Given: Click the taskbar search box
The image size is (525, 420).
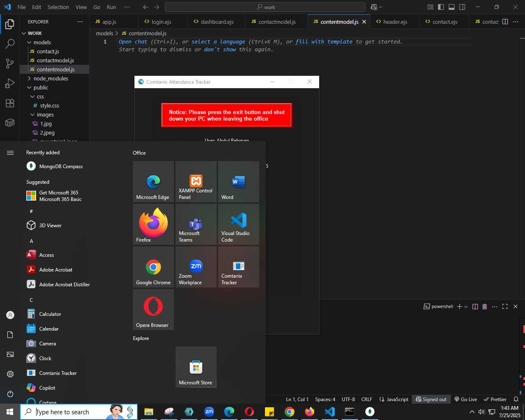Looking at the screenshot, I should click(x=79, y=412).
